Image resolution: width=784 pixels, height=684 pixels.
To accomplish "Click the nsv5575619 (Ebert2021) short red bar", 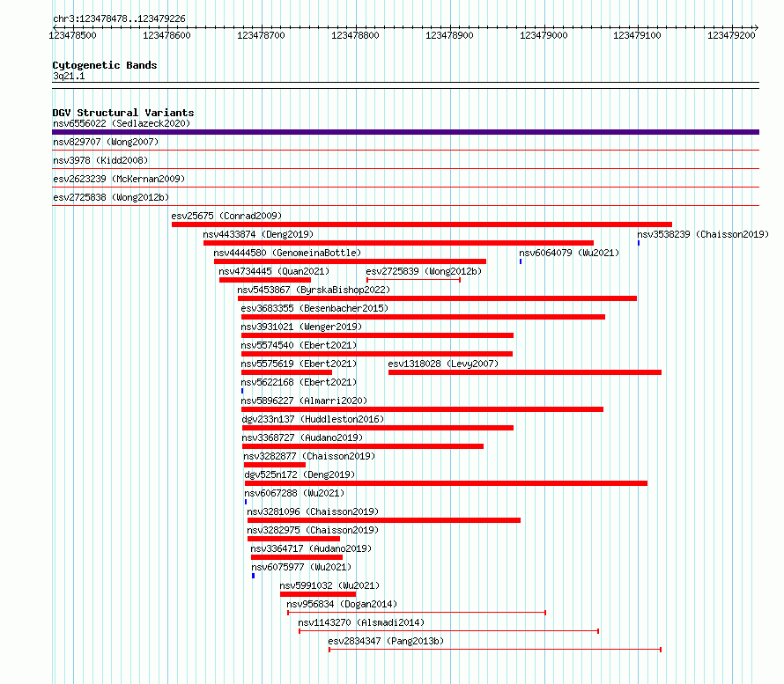I will 286,372.
